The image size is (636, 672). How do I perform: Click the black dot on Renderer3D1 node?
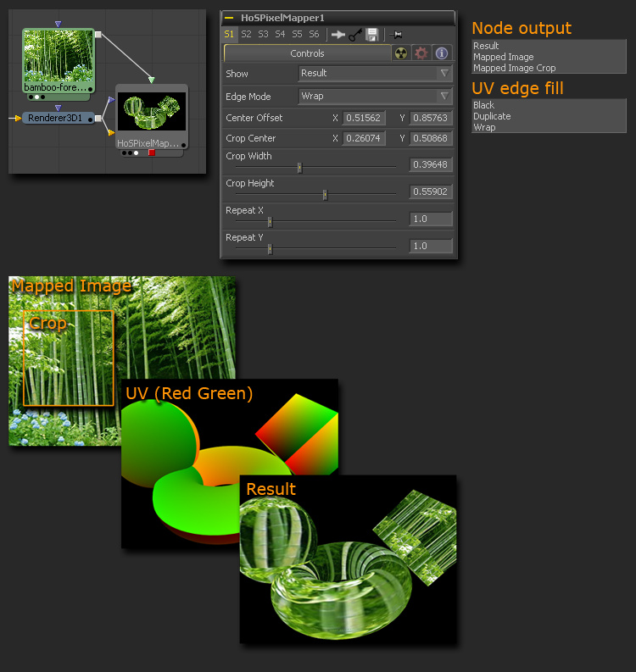(90, 119)
